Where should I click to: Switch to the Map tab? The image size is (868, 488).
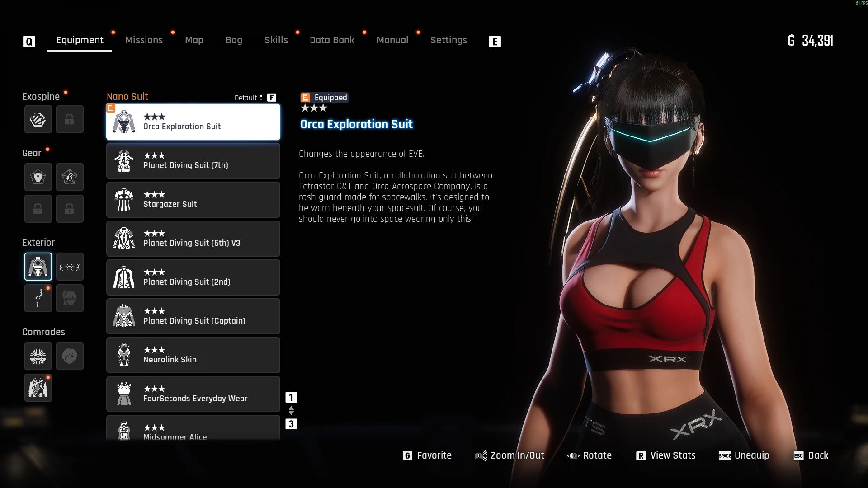point(194,40)
